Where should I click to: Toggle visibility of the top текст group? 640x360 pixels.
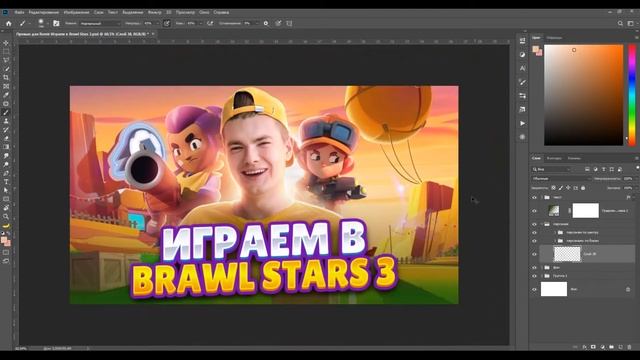[x=534, y=198]
